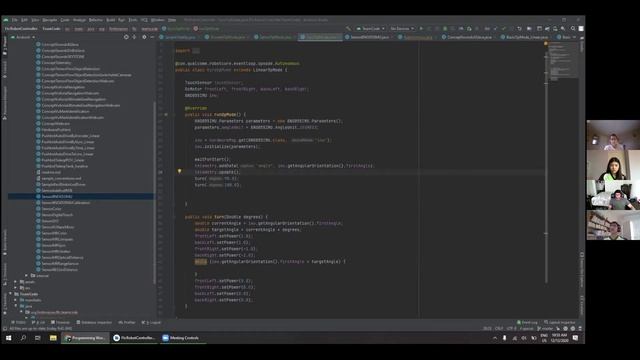Open File Explorer from the taskbar
640x360 pixels.
(x=53, y=338)
